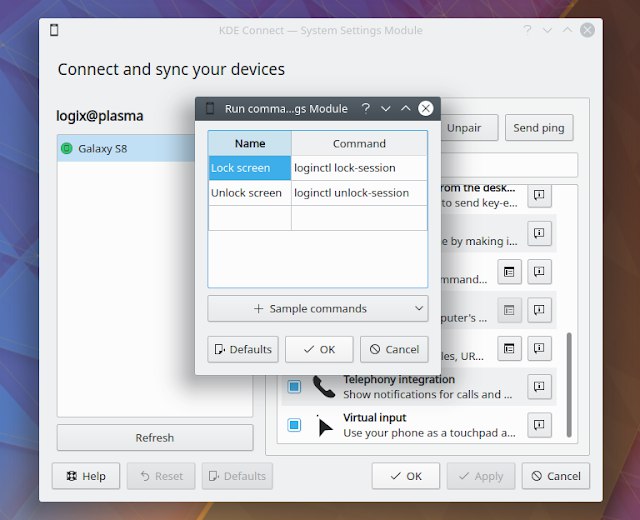Click the plugin list vertical scrollbar

tap(569, 385)
